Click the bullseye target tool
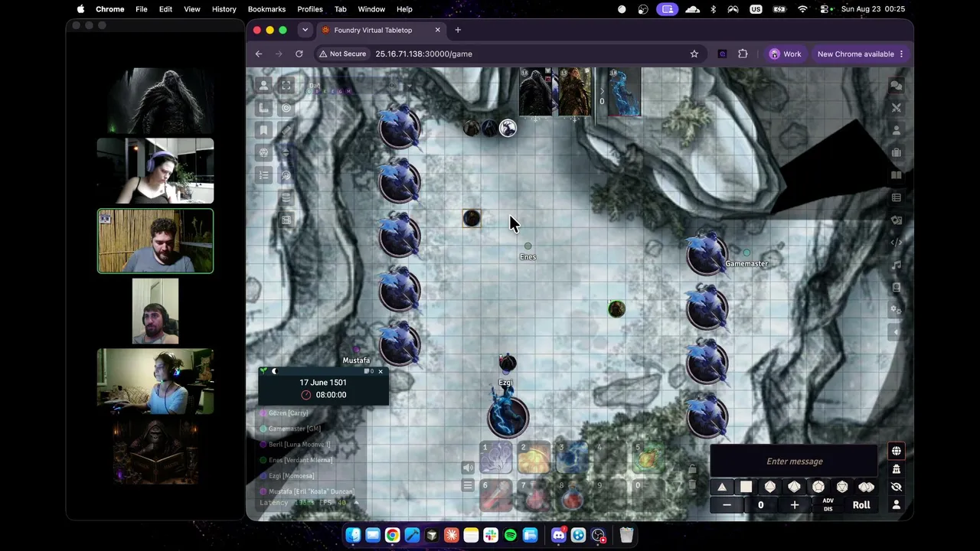This screenshot has height=551, width=980. click(x=286, y=108)
